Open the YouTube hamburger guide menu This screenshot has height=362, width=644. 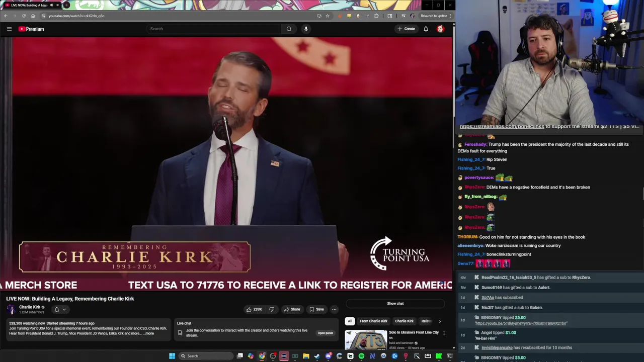click(9, 29)
